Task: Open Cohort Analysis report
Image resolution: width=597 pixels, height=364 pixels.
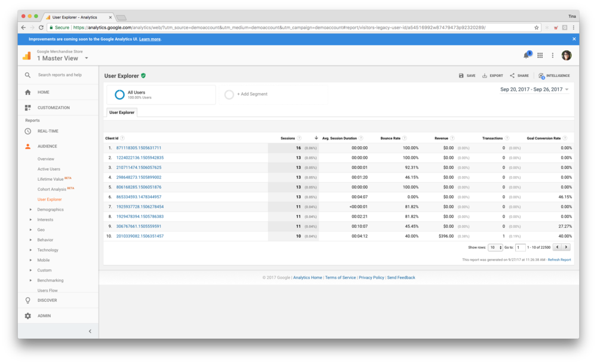Action: pyautogui.click(x=52, y=189)
